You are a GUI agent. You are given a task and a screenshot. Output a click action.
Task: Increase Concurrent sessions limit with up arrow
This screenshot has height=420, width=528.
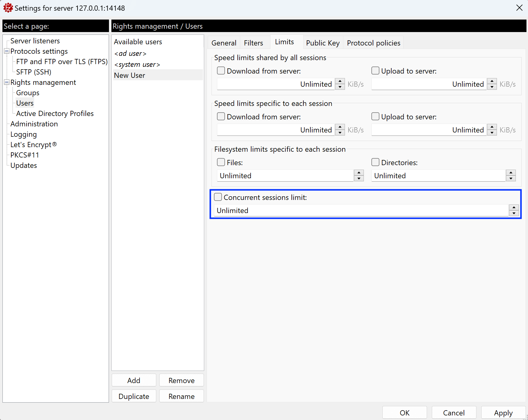pyautogui.click(x=514, y=208)
